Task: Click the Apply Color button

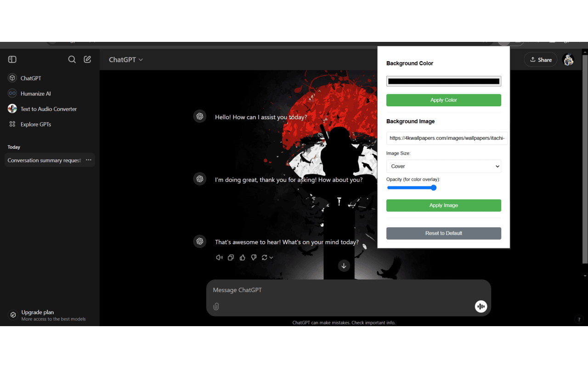Action: click(444, 100)
